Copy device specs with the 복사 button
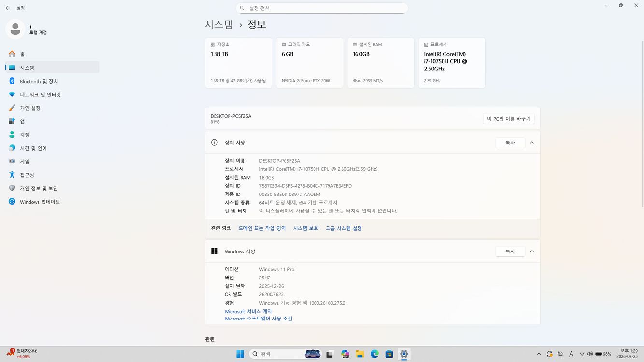This screenshot has height=362, width=644. pos(510,142)
